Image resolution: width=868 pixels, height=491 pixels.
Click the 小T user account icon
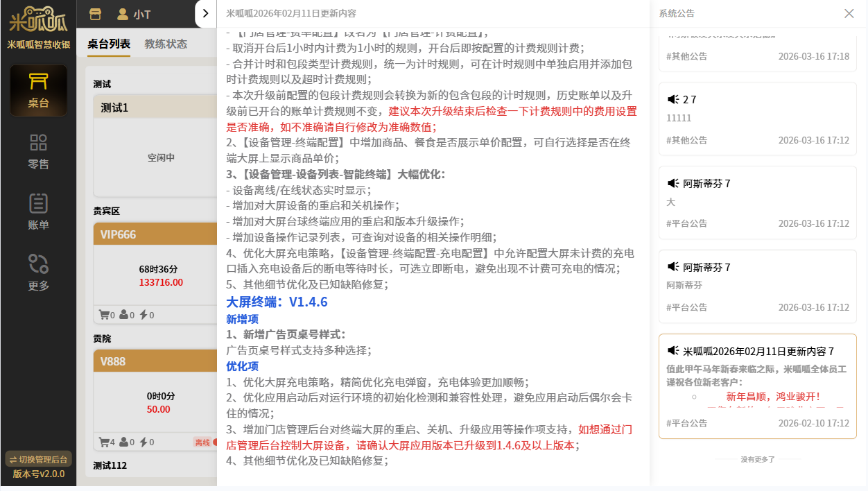pyautogui.click(x=123, y=14)
